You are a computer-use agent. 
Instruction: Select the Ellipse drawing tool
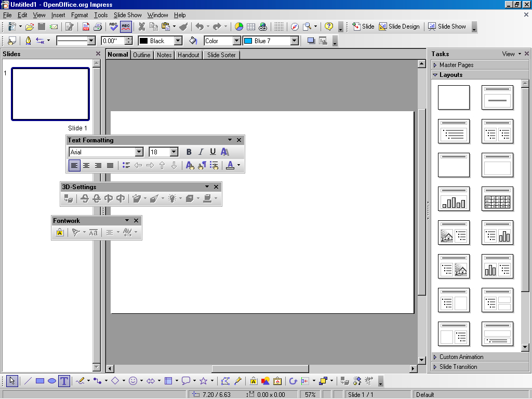click(52, 381)
